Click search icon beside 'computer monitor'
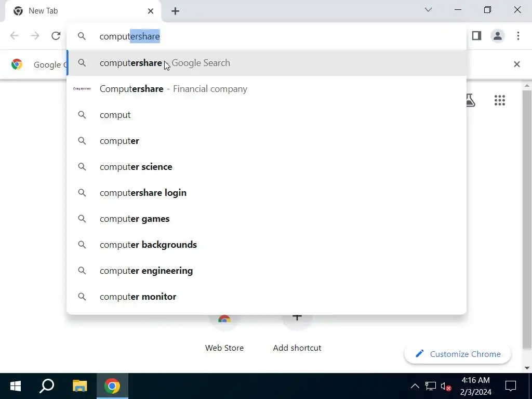532x399 pixels. [x=82, y=297]
